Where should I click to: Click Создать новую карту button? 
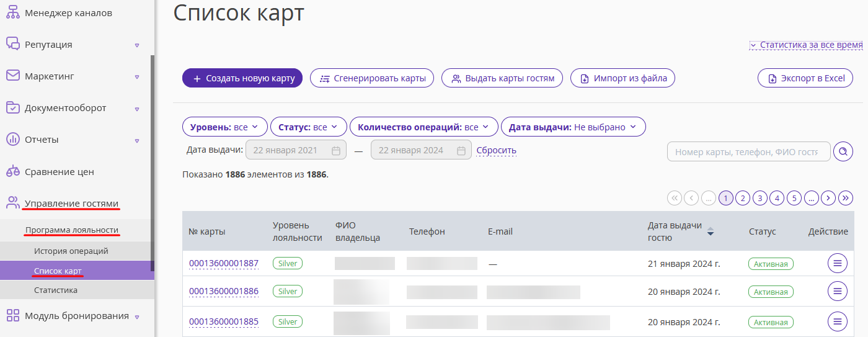(242, 78)
